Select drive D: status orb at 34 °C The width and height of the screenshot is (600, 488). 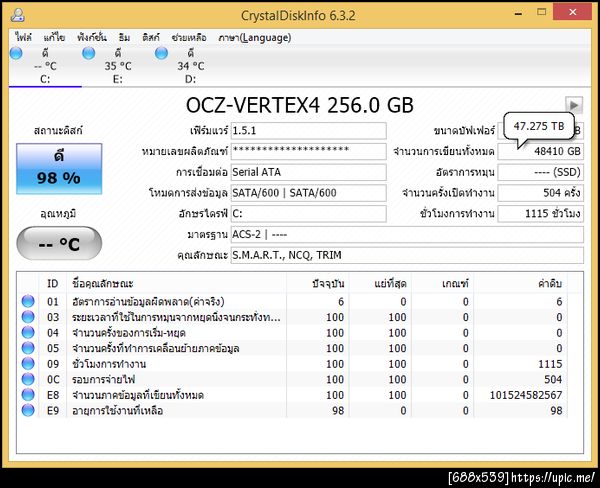(x=161, y=53)
